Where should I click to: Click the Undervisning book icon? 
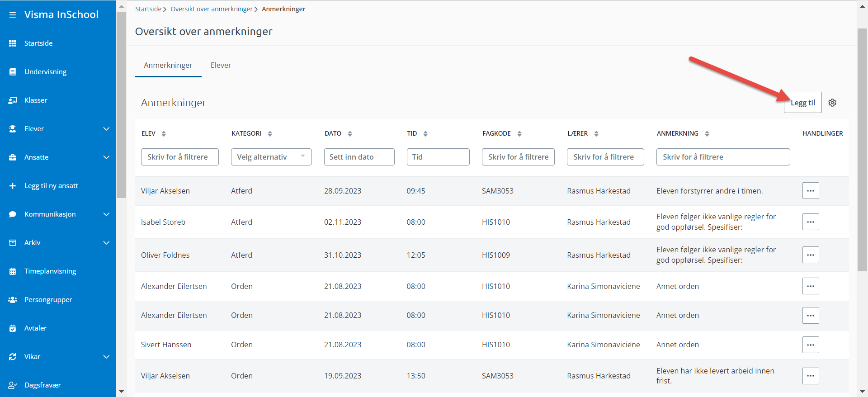(x=13, y=72)
